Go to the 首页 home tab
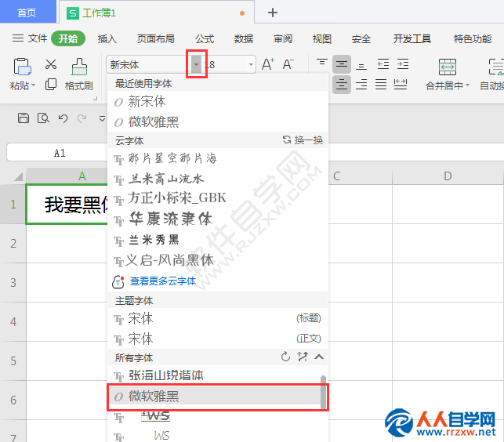 27,13
